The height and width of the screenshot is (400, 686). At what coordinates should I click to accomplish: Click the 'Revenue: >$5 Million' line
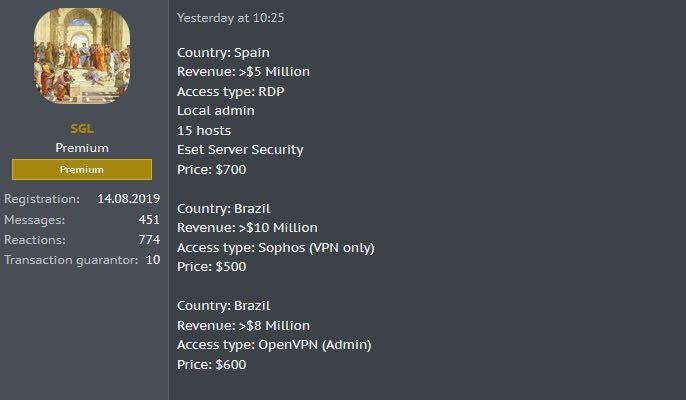click(x=243, y=72)
